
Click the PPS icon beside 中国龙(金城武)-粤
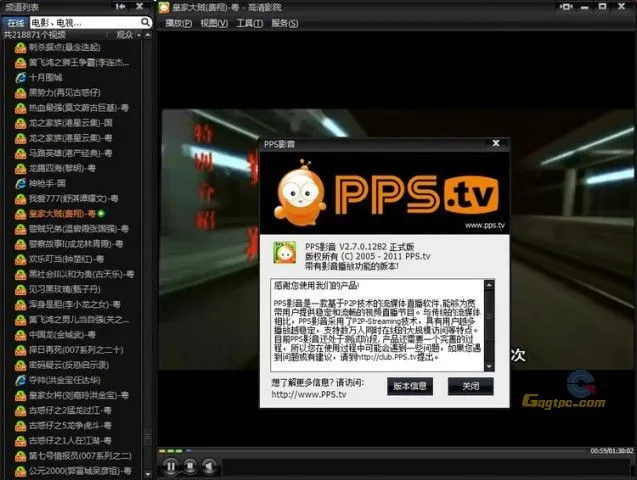(x=20, y=335)
